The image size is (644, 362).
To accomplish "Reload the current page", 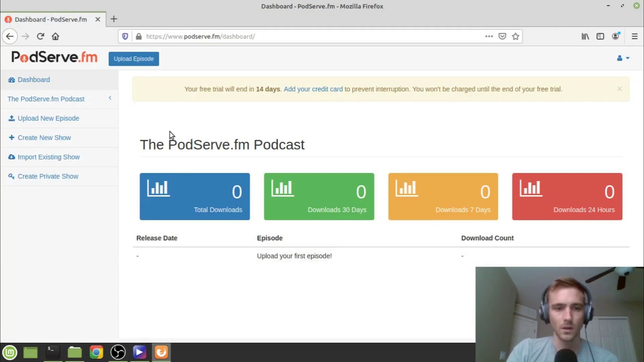I will pos(40,36).
